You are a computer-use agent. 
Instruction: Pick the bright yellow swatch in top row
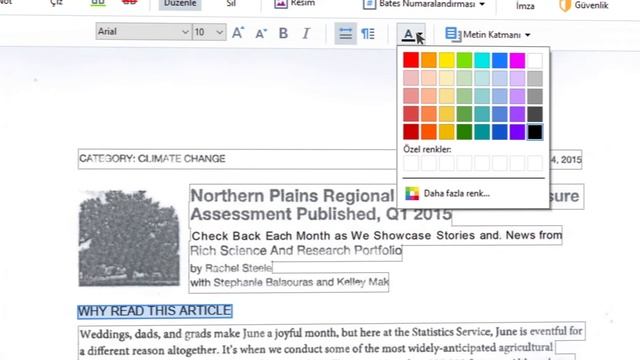447,60
